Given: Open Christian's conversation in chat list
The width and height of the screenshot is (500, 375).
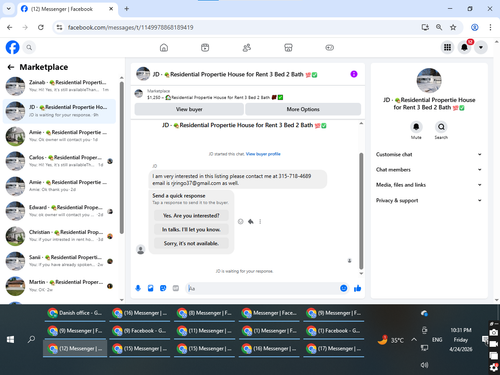Looking at the screenshot, I should tap(59, 236).
